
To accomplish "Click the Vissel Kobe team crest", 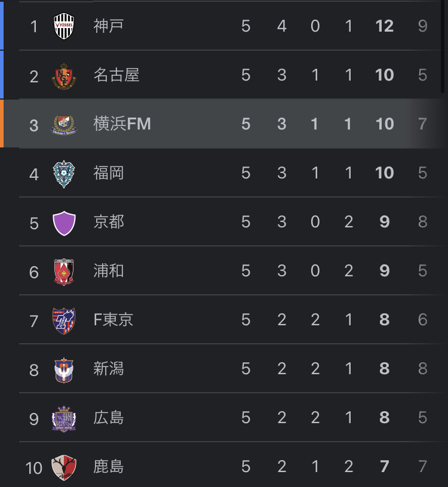I will coord(64,26).
